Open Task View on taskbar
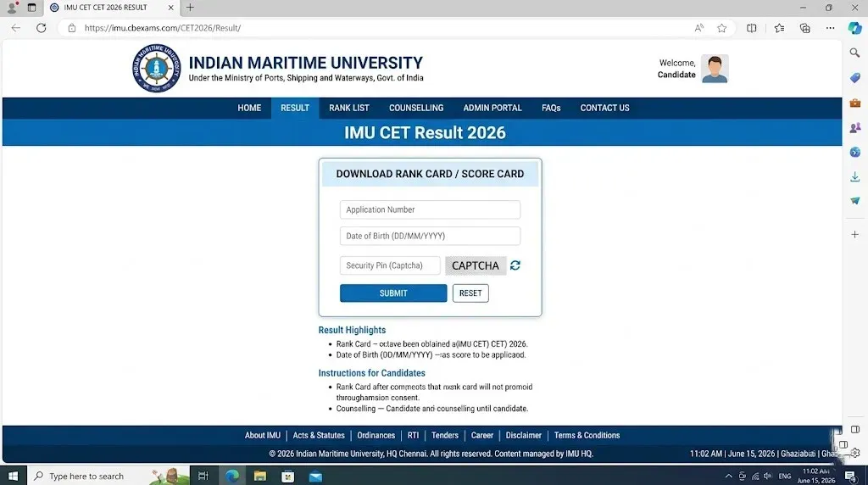This screenshot has width=868, height=485. (x=203, y=477)
